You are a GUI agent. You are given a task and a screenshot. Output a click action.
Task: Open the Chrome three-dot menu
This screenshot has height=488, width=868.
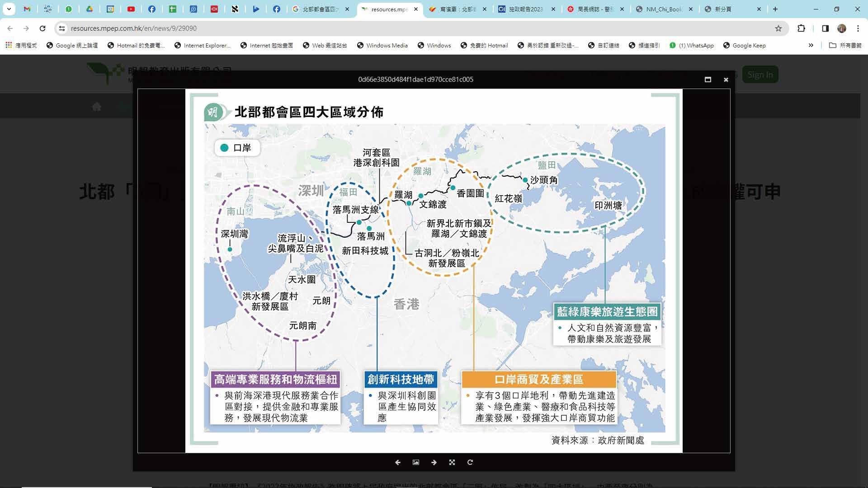858,28
